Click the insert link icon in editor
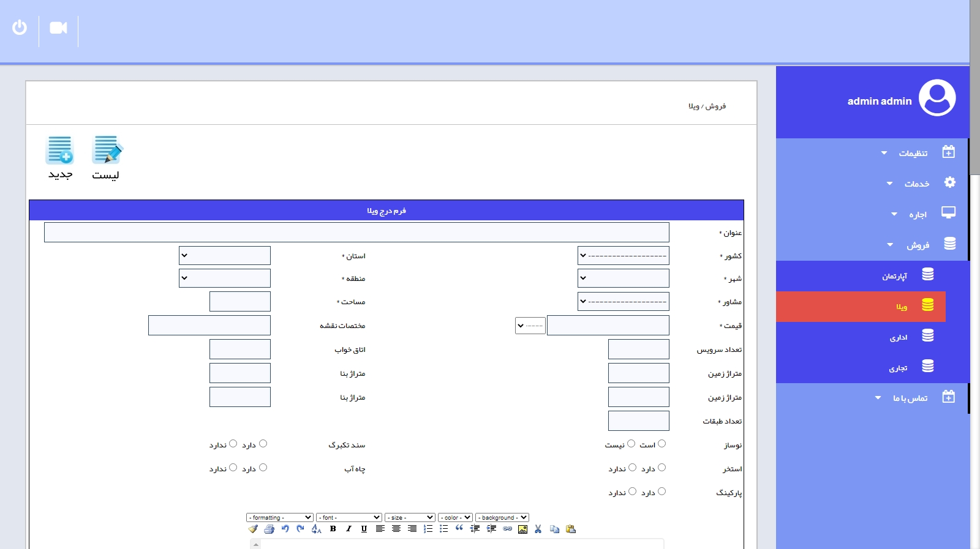This screenshot has height=549, width=980. [x=507, y=529]
